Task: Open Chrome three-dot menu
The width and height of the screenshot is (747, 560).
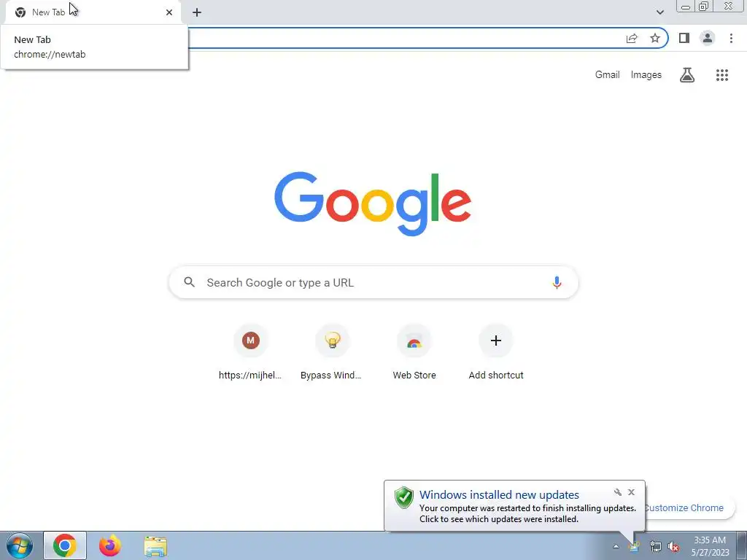Action: click(731, 38)
